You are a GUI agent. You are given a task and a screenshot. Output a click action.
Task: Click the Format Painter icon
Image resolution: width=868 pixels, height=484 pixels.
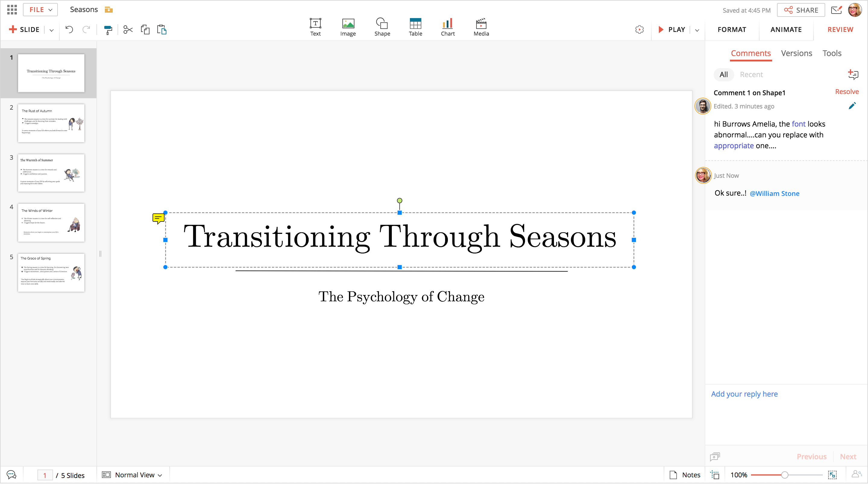pos(108,30)
